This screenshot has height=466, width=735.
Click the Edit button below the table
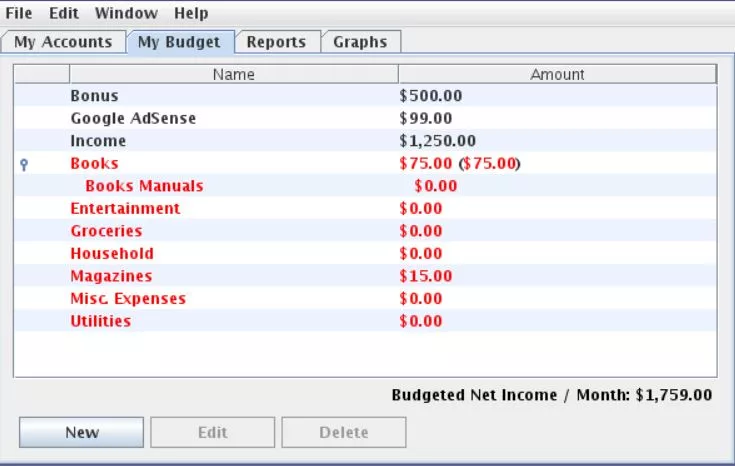[x=212, y=432]
